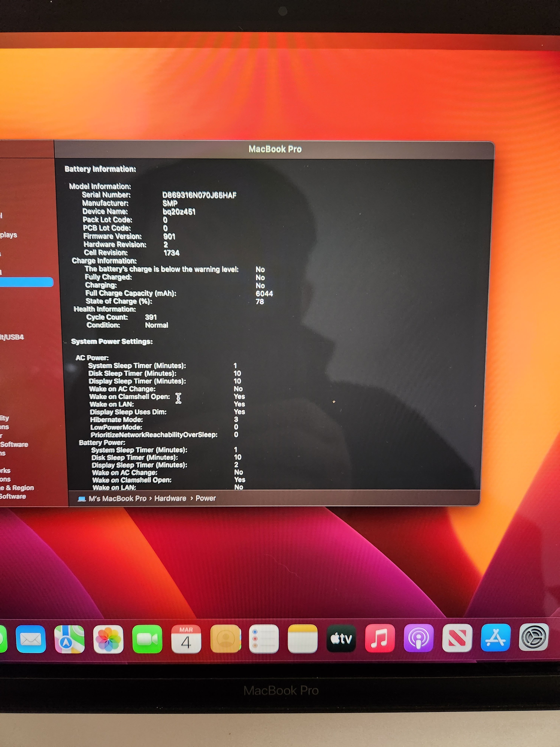Click the Model Information label
Screen dimensions: 560x747
(100, 186)
